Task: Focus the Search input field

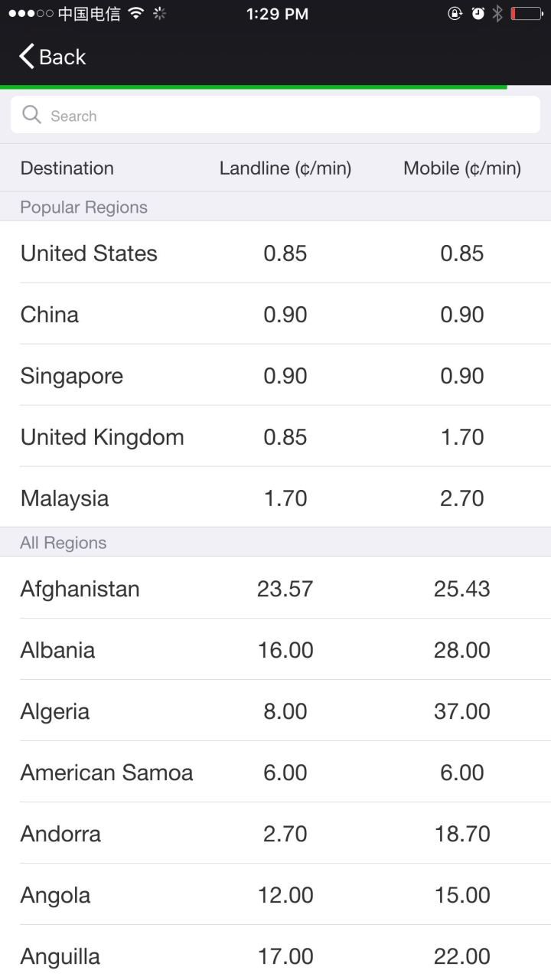Action: [275, 115]
